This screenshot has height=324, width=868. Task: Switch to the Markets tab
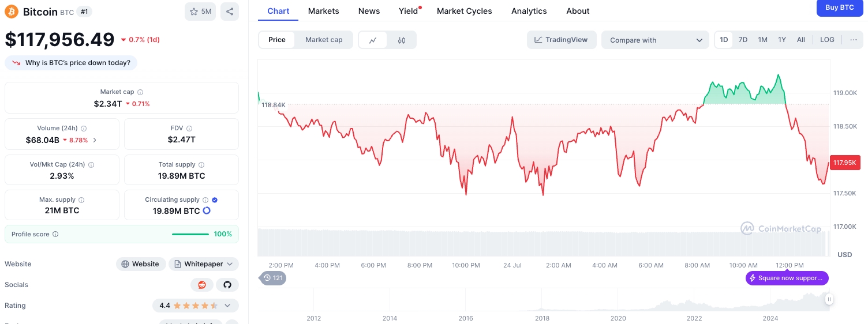[323, 11]
